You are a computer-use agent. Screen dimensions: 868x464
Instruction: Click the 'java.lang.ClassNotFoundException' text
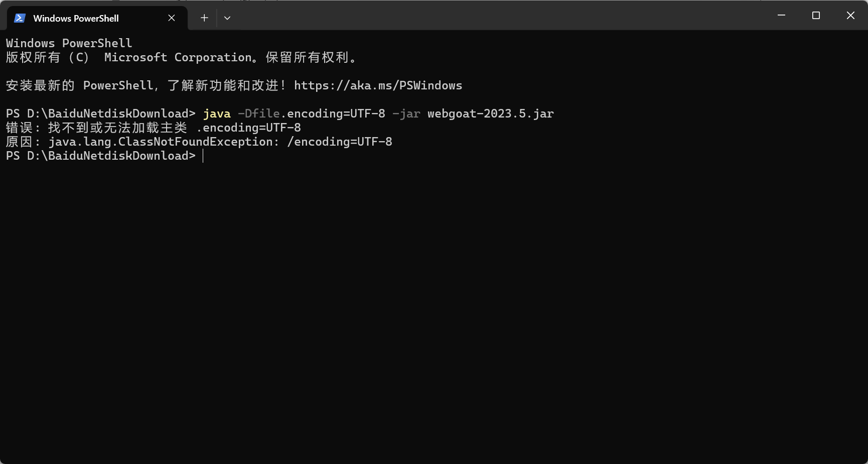coord(161,142)
